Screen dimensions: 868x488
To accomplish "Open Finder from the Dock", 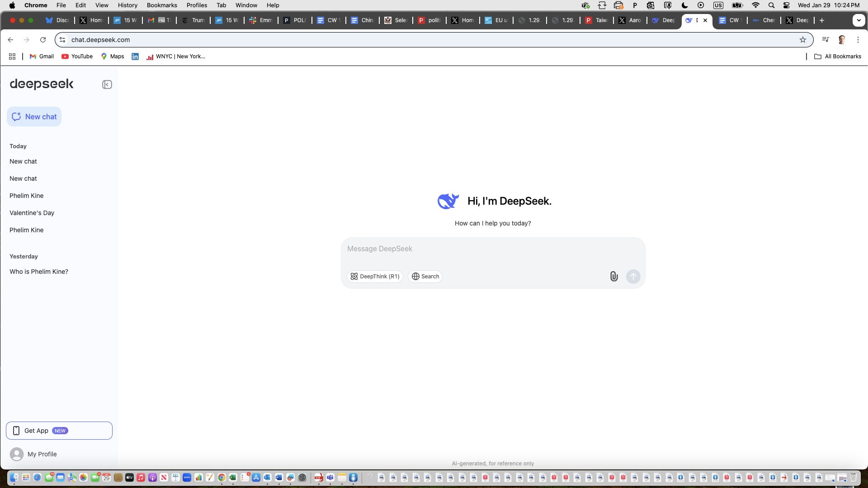I will 14,478.
